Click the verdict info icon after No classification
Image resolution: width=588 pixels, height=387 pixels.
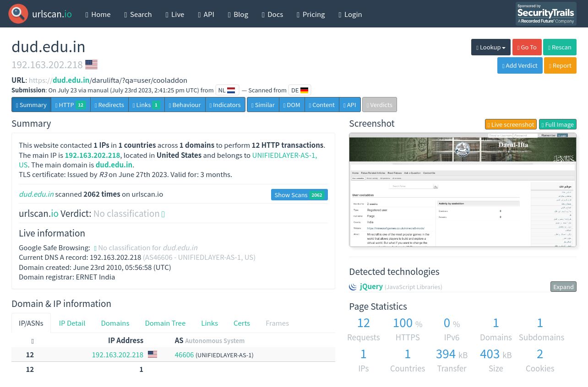coord(163,214)
